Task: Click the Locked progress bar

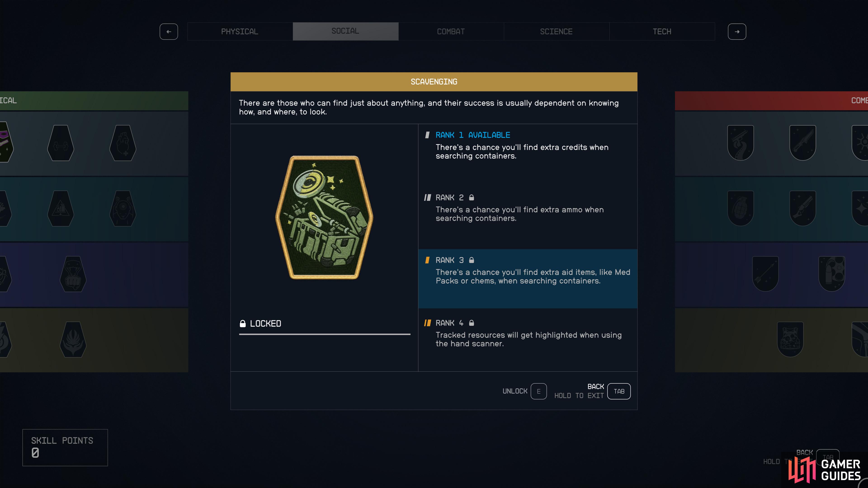Action: pos(325,334)
